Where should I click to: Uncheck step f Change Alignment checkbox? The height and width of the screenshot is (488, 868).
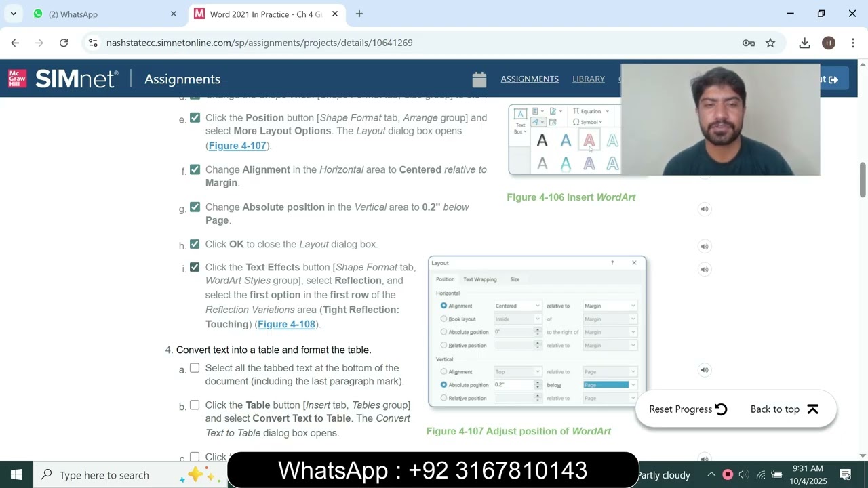coord(195,169)
